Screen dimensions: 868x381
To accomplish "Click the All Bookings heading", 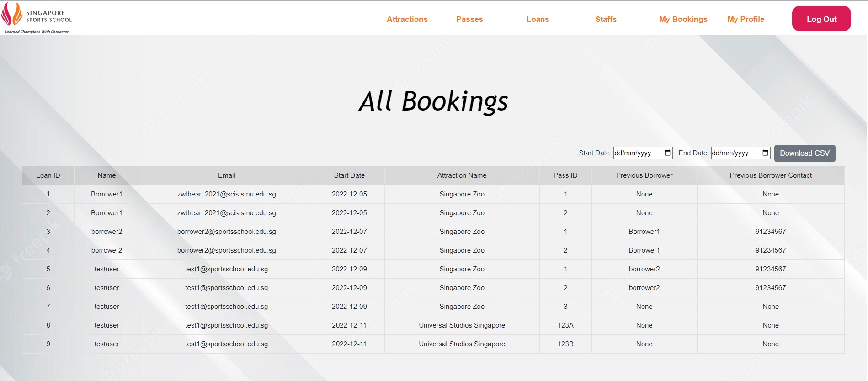I will [433, 101].
